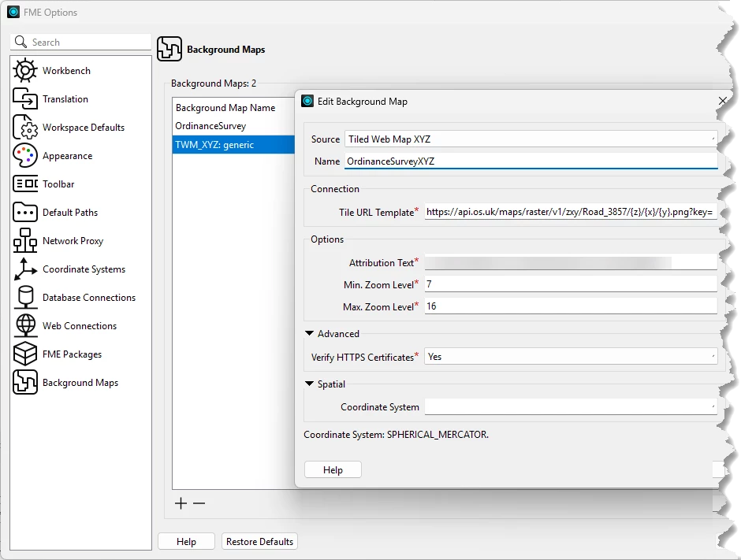Open Workspace Defaults folder-gear icon
741x560 pixels.
pyautogui.click(x=25, y=128)
